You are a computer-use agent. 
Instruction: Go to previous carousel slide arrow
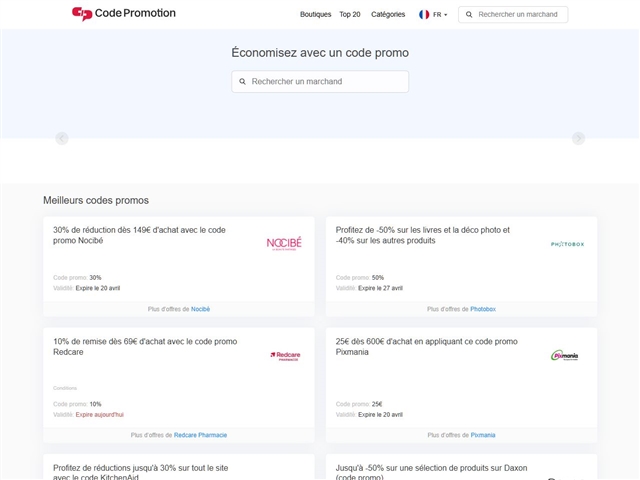tap(62, 138)
